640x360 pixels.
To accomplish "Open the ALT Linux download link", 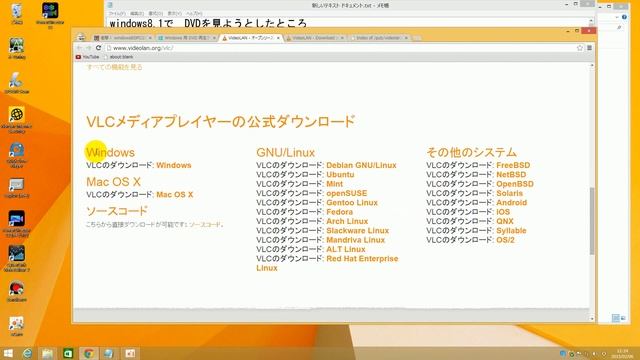I will coord(346,249).
